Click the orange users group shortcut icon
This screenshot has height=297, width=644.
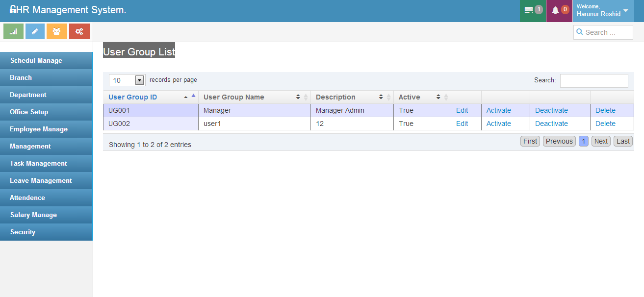point(57,31)
